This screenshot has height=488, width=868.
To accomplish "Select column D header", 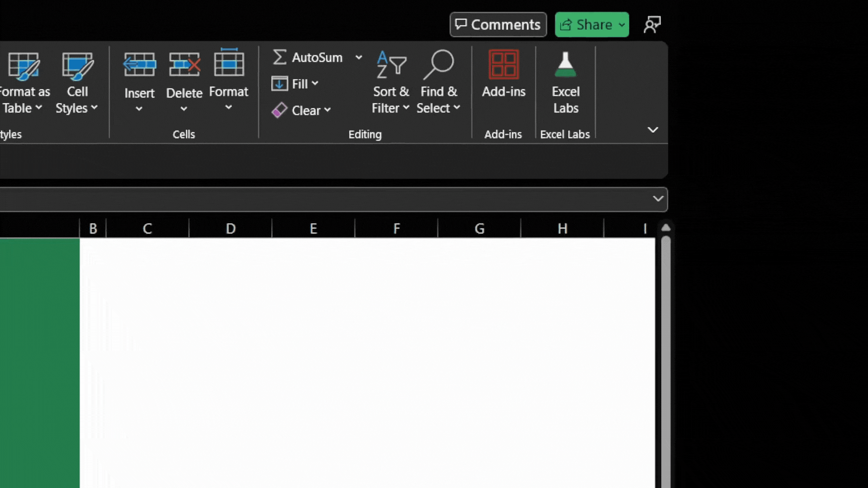I will tap(230, 229).
